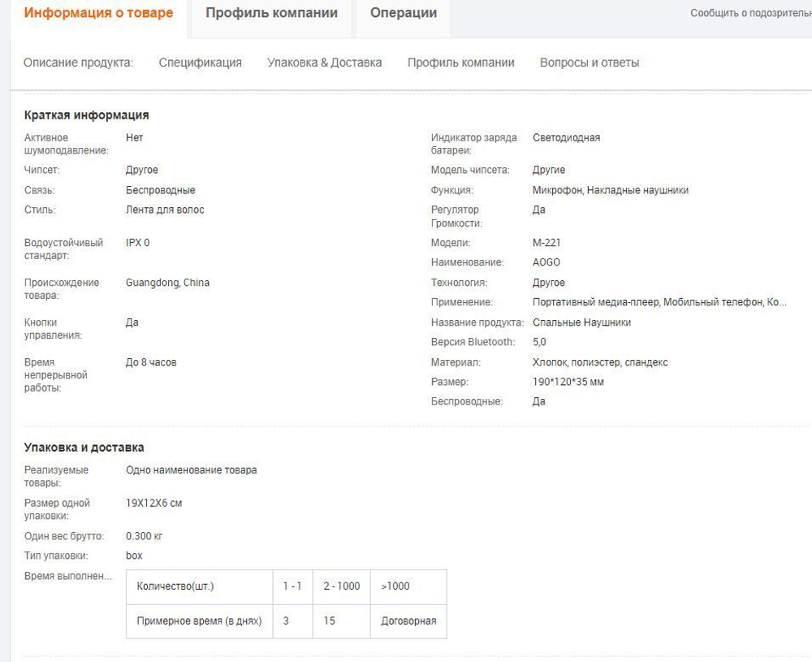Click the M-221 model value
This screenshot has height=662, width=812.
546,243
